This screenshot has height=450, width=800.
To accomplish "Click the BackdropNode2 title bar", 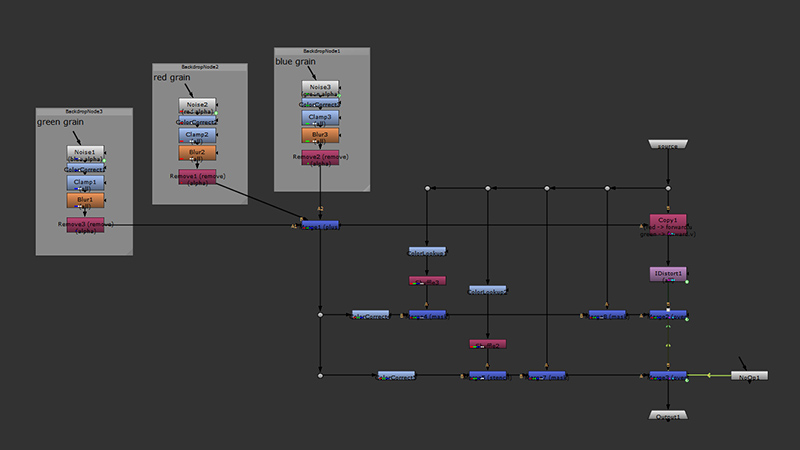I will click(197, 67).
